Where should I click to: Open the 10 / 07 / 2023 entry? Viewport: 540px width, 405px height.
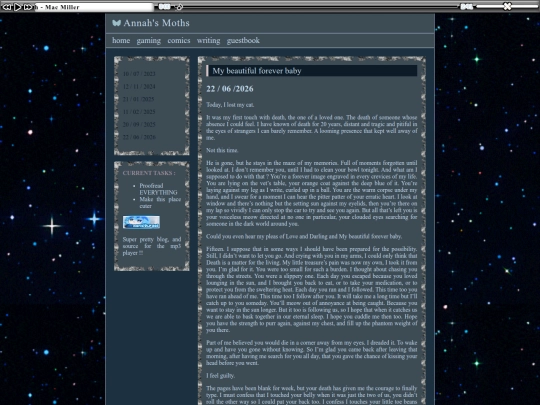139,74
